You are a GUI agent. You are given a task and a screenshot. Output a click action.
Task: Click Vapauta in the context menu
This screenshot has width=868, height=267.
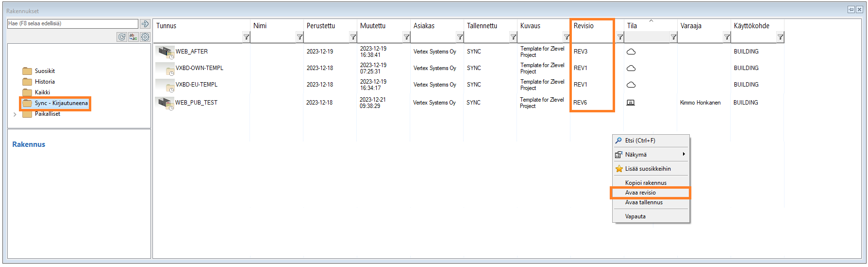pyautogui.click(x=635, y=216)
